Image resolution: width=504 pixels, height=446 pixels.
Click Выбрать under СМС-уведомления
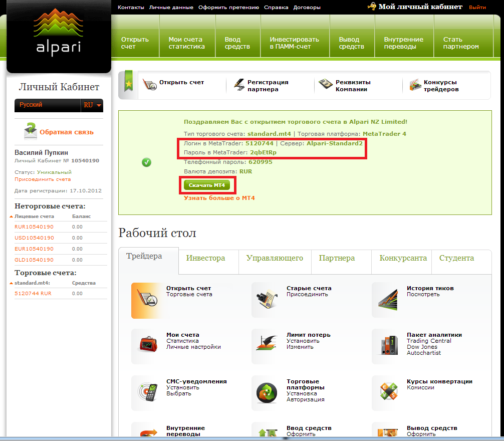click(x=179, y=393)
